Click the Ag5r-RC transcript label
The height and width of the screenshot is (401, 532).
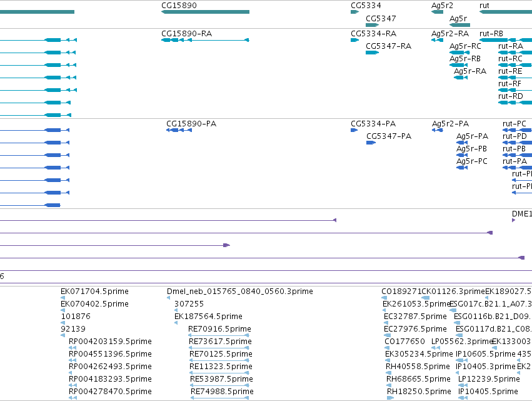point(465,46)
